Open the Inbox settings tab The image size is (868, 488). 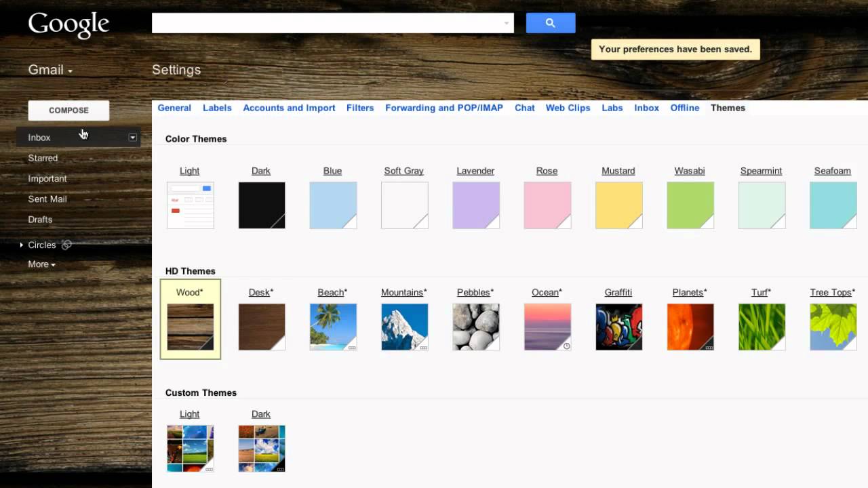click(x=647, y=108)
